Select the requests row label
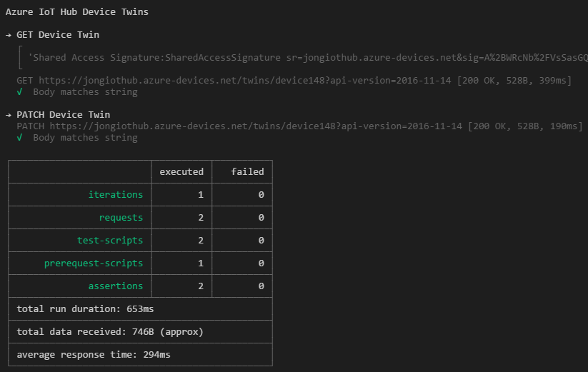Image resolution: width=588 pixels, height=372 pixels. [121, 218]
